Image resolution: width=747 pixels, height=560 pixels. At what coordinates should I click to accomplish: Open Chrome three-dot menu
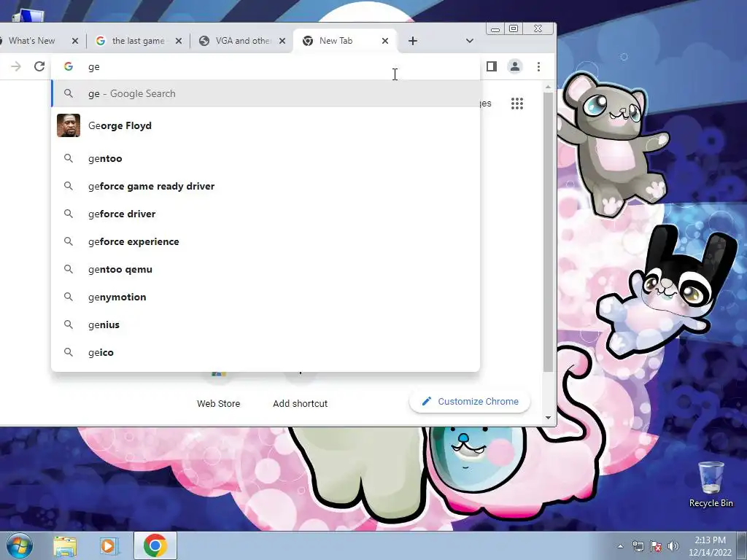click(539, 66)
